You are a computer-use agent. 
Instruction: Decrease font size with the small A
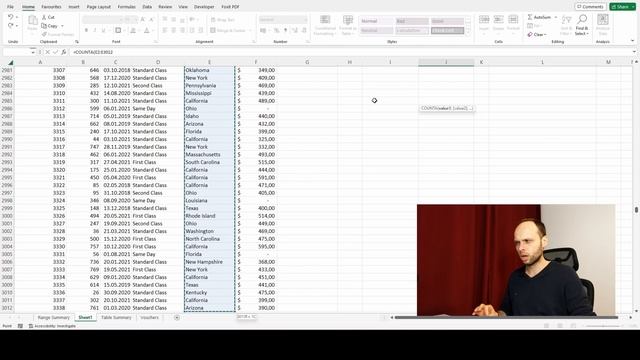click(151, 19)
